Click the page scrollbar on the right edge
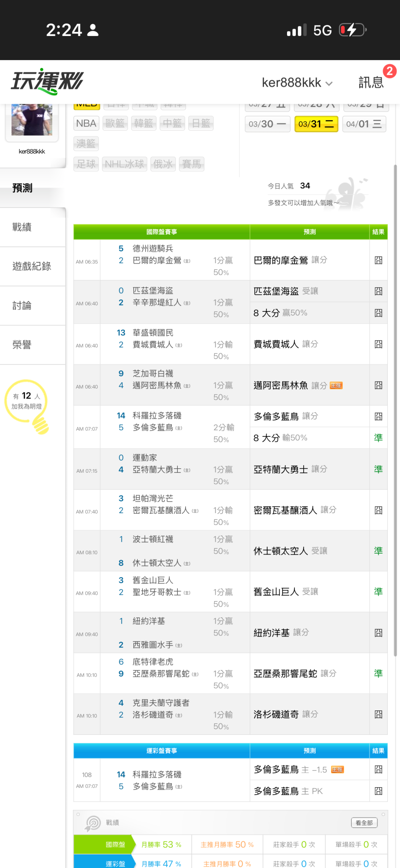Viewport: 400px width, 868px height. [395, 408]
